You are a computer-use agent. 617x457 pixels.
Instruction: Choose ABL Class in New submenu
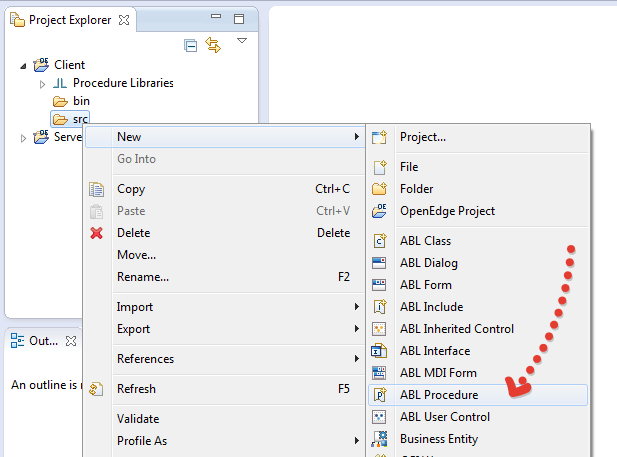(478, 241)
